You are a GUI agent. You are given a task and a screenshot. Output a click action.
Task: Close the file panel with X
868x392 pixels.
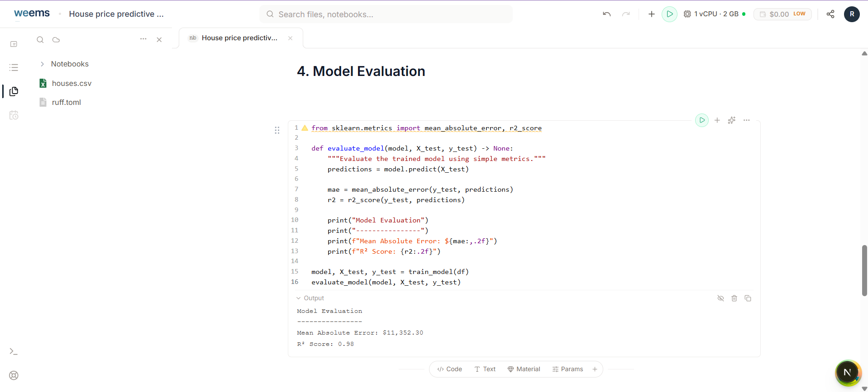(159, 40)
